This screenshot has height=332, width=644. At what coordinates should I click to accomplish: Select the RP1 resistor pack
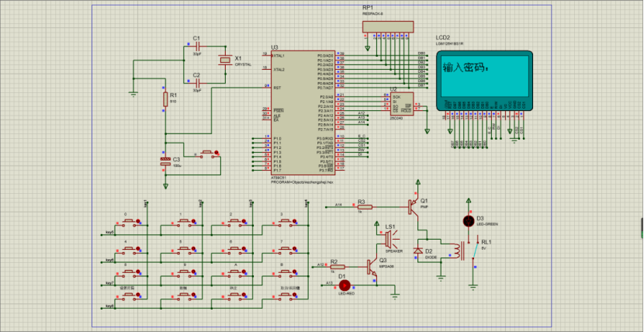386,27
